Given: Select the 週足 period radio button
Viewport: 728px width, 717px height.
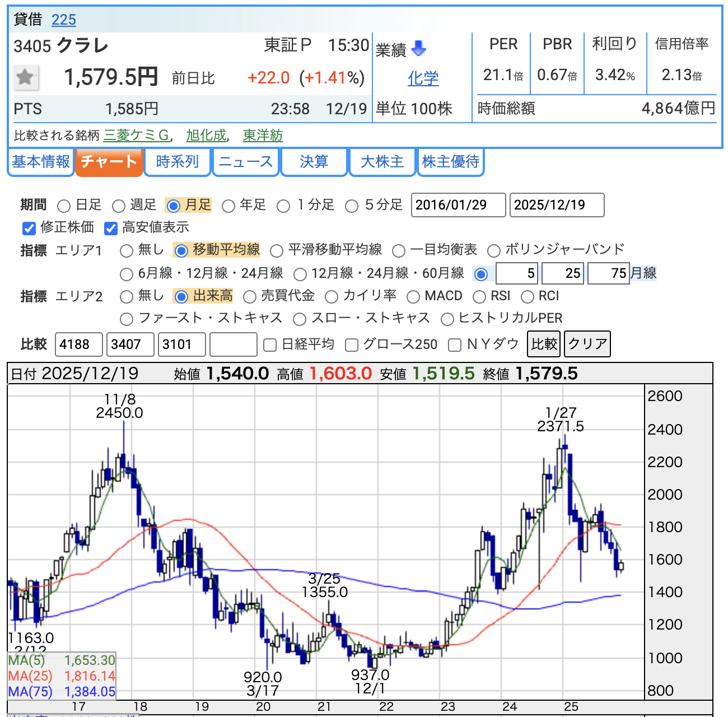Looking at the screenshot, I should tap(119, 206).
